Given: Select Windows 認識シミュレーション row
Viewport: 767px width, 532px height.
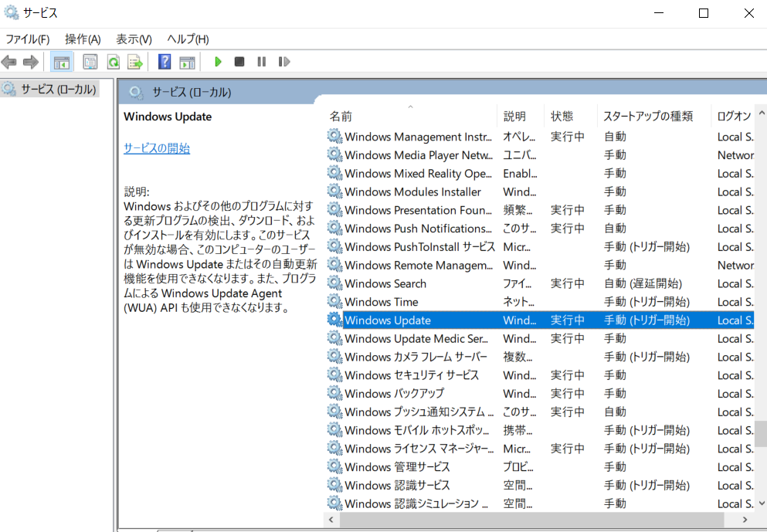Looking at the screenshot, I should click(540, 503).
